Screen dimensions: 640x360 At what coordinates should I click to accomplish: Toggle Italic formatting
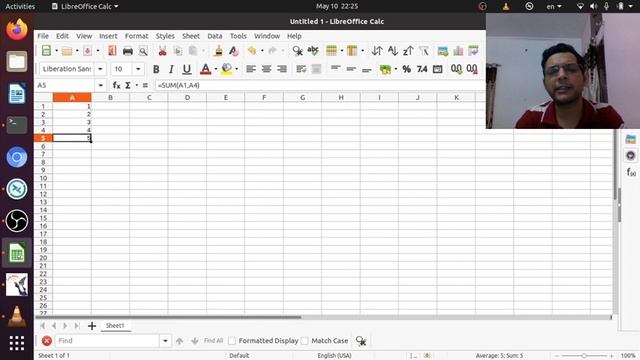tap(171, 69)
